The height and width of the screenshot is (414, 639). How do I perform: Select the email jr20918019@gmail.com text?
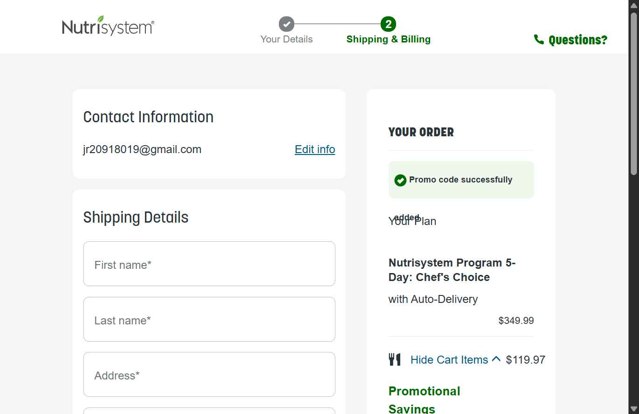142,150
